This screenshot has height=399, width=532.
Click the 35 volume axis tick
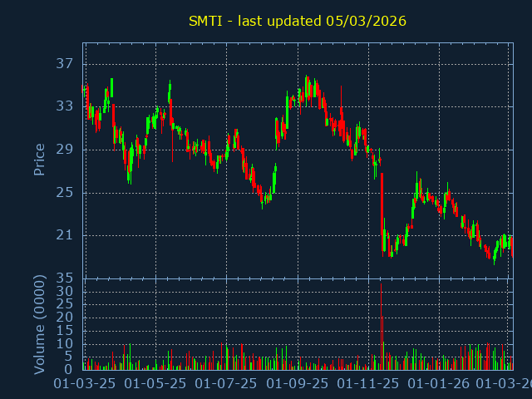(65, 278)
